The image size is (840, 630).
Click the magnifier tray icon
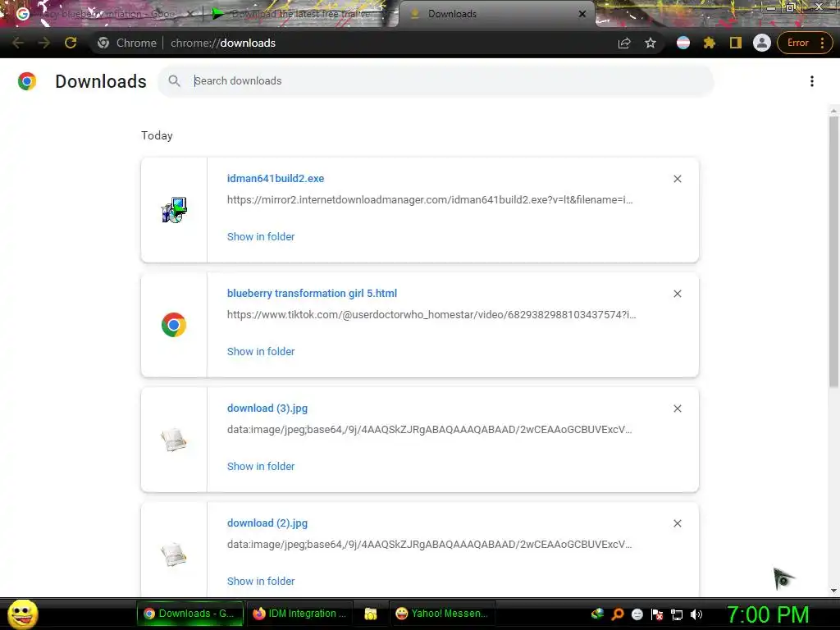617,614
